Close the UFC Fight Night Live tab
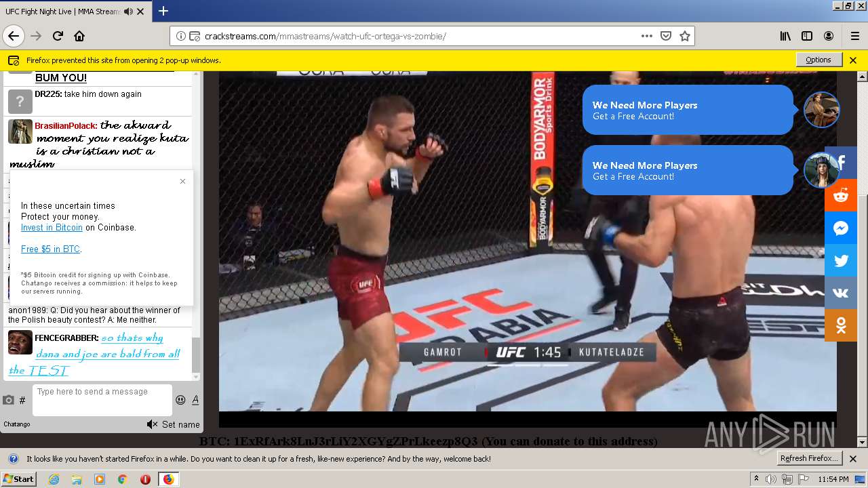The width and height of the screenshot is (868, 488). pyautogui.click(x=140, y=12)
